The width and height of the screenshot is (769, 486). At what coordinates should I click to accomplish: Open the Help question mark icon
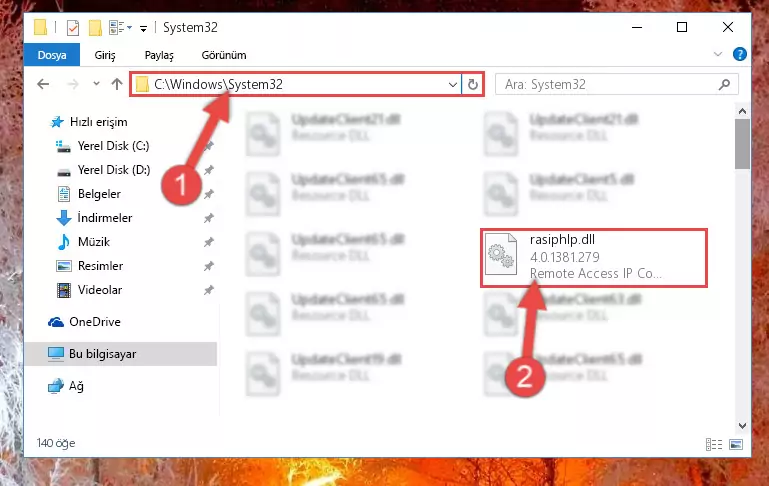click(740, 54)
